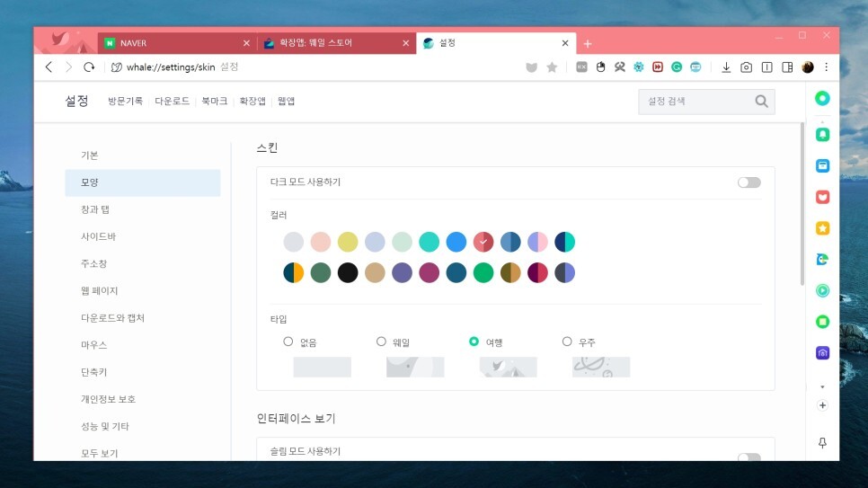Toggle the split view icon
The width and height of the screenshot is (868, 488).
click(766, 67)
